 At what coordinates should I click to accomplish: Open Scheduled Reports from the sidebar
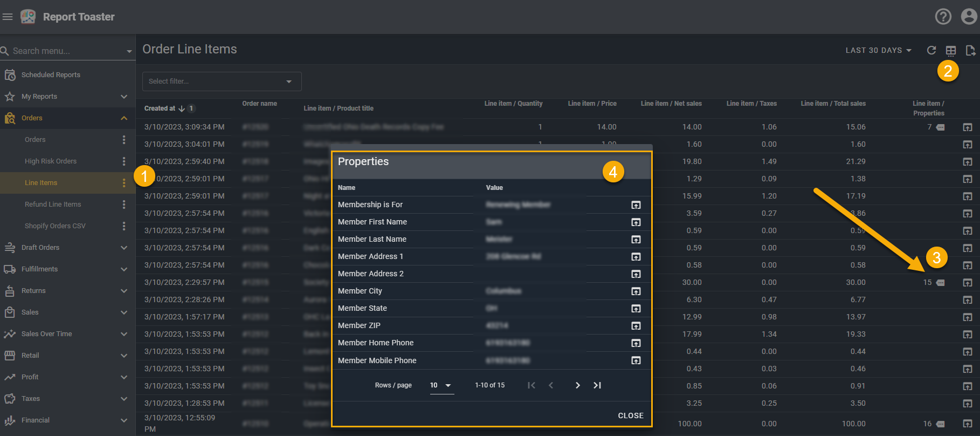(x=51, y=75)
